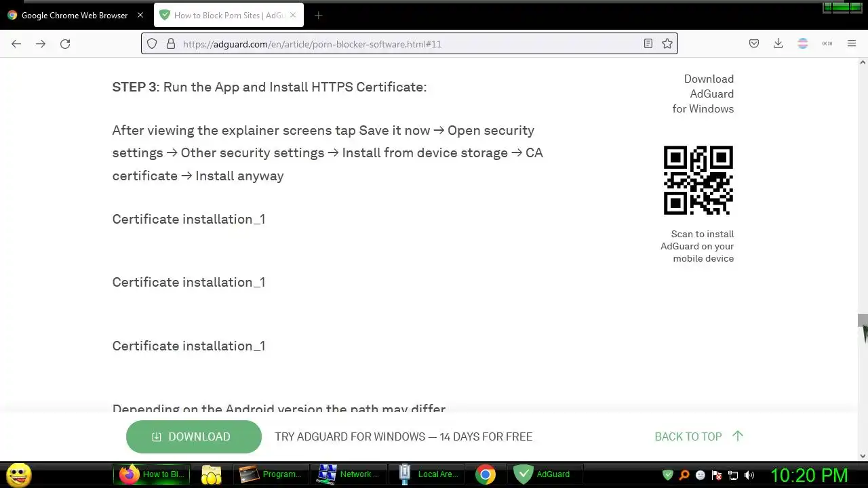This screenshot has height=488, width=868.
Task: Click Scan to install AdGuard text
Action: coord(697,246)
